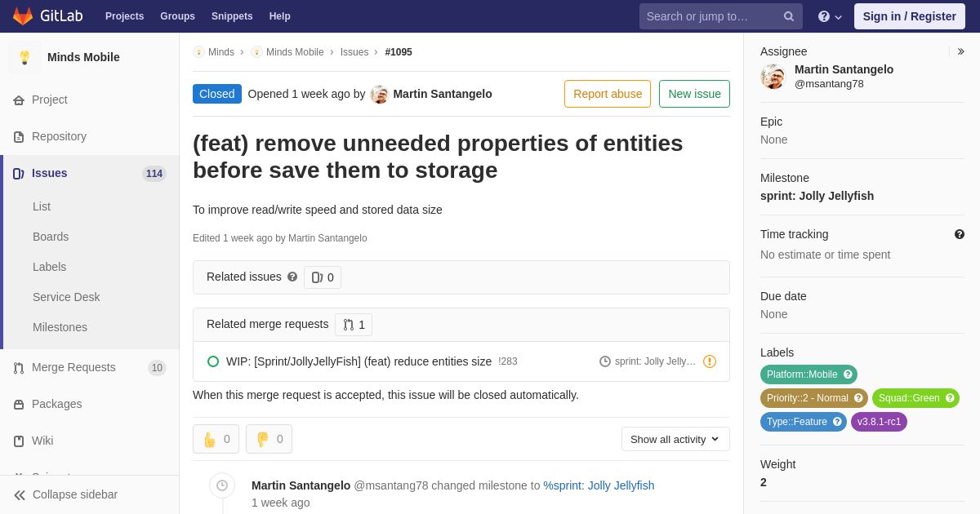Click the thumbs up reaction button
The height and width of the screenshot is (514, 980).
216,439
